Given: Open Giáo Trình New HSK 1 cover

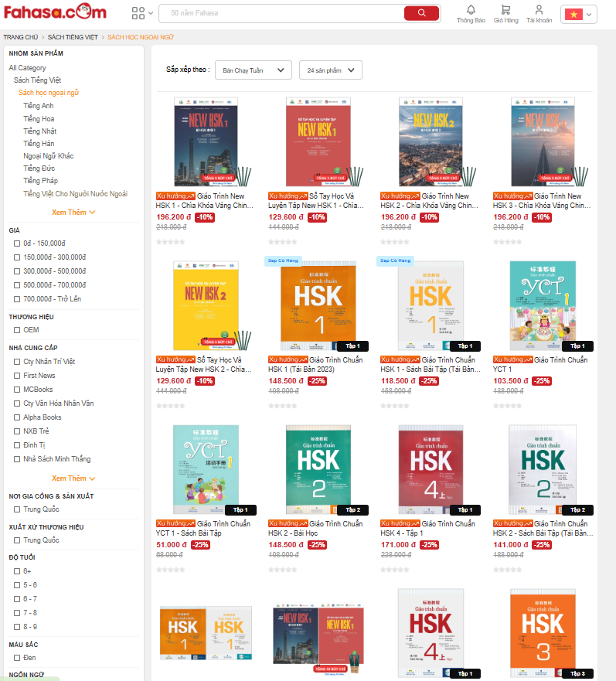Looking at the screenshot, I should click(x=206, y=141).
